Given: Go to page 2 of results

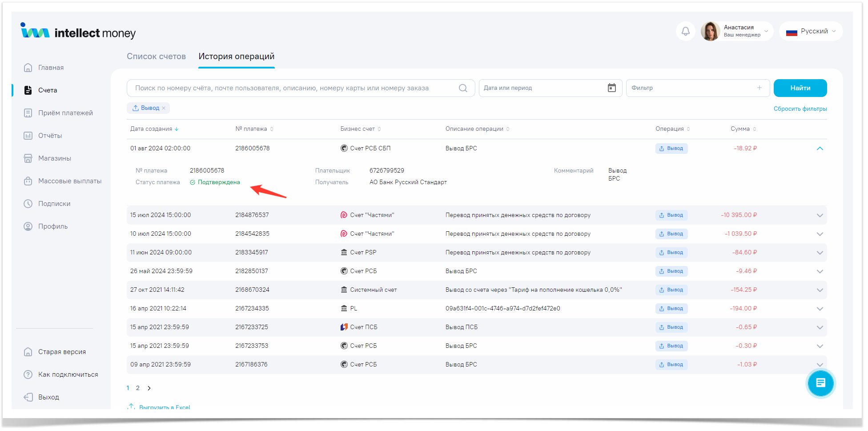Looking at the screenshot, I should click(x=138, y=388).
